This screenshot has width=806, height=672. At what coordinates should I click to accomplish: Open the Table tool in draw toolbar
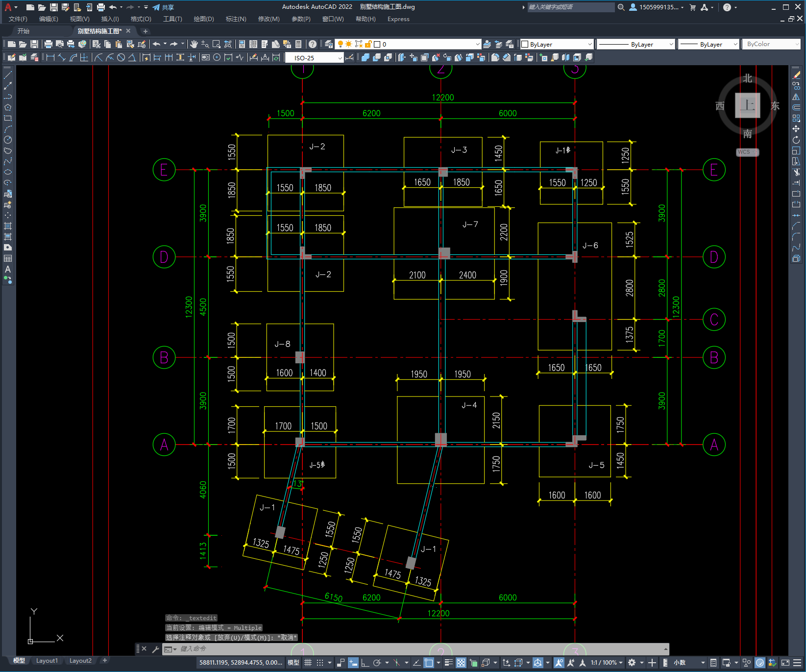point(8,258)
